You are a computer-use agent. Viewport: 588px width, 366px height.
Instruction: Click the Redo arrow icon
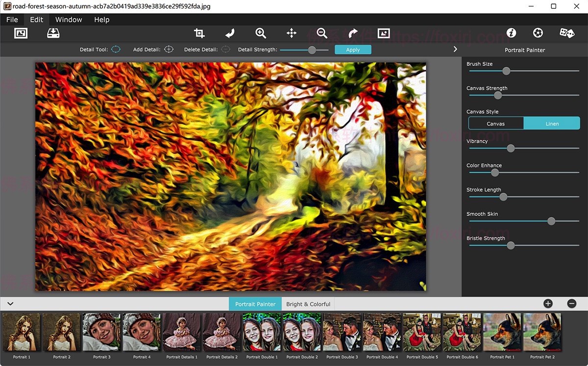coord(352,33)
